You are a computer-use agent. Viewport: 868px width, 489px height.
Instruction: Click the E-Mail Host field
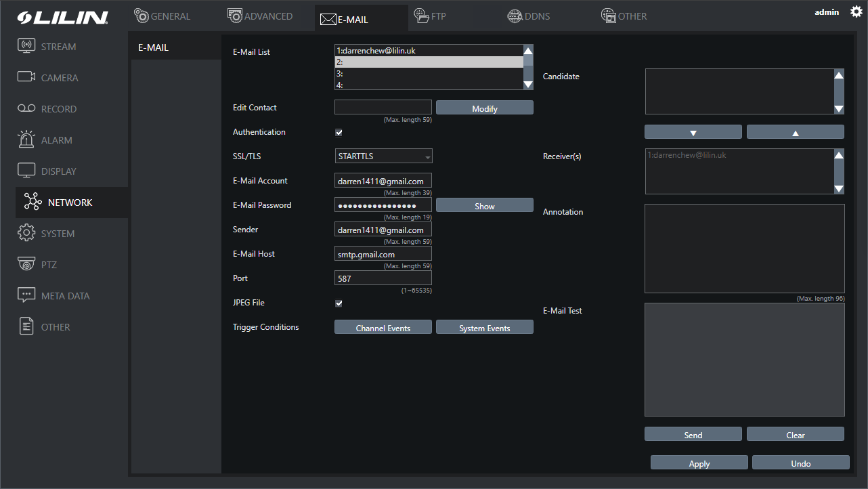(383, 253)
